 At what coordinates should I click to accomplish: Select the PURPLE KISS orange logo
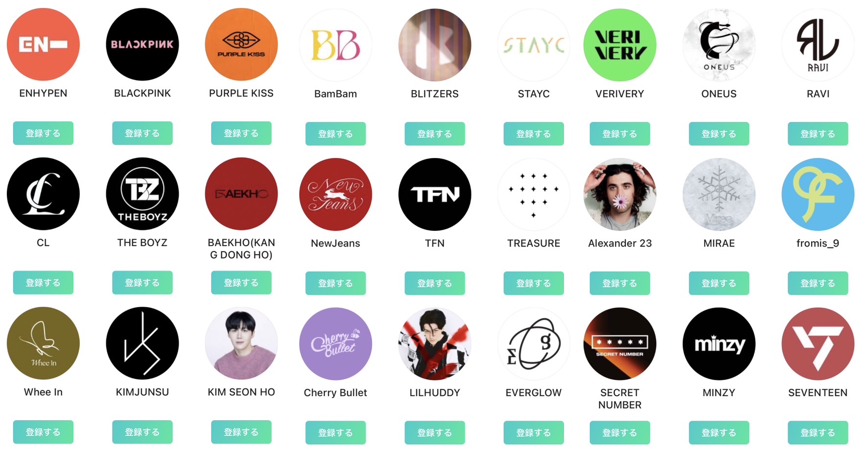241,45
